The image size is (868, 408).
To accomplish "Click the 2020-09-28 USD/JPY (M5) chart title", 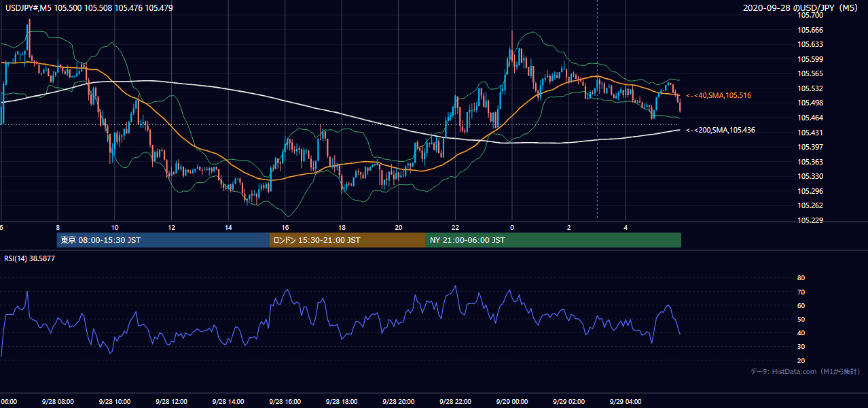I will (801, 8).
